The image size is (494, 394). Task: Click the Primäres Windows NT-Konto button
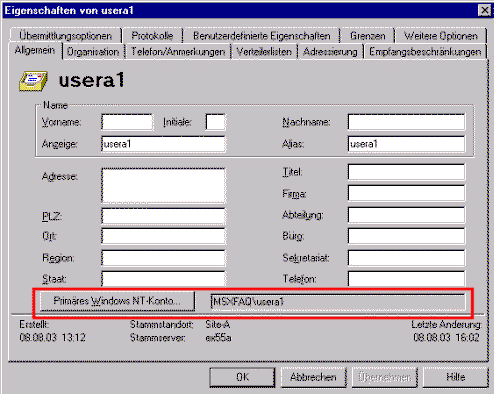point(117,301)
